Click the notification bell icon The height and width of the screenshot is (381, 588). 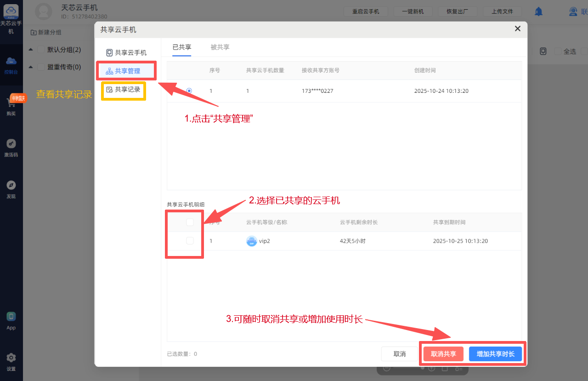[x=538, y=11]
